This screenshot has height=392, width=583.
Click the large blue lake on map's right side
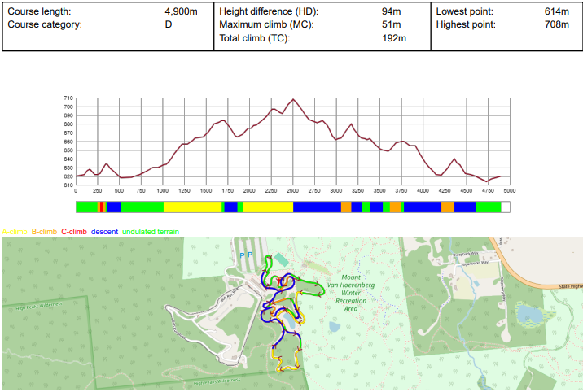click(528, 313)
